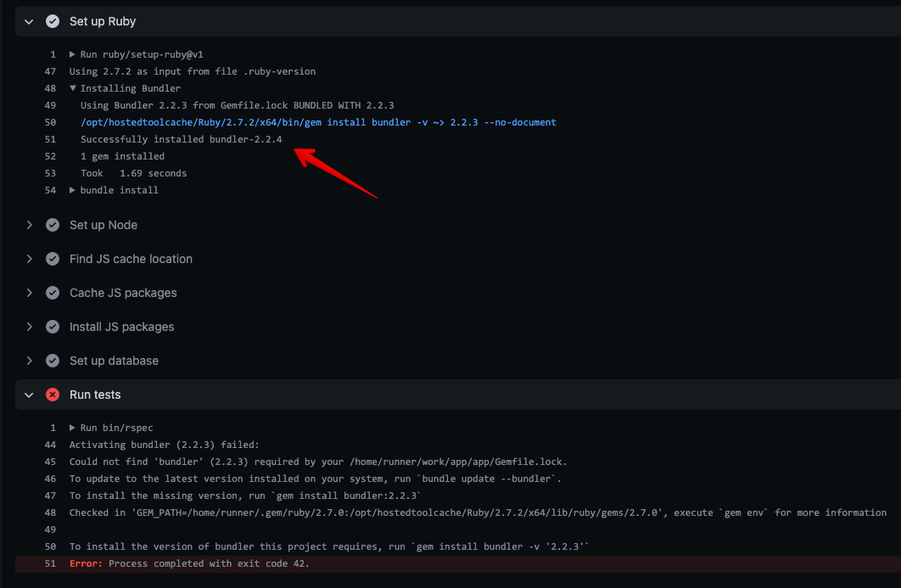
Task: Click Set up database checkmark icon
Action: [53, 361]
